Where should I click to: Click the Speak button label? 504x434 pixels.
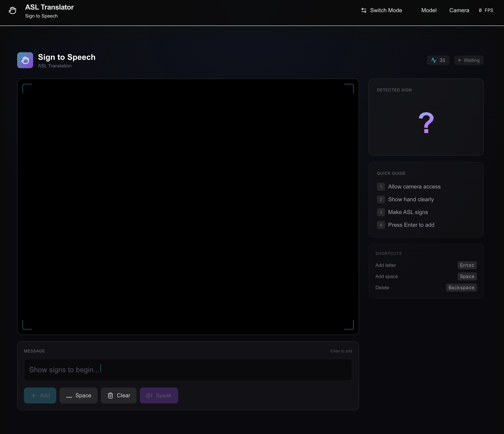(x=164, y=396)
